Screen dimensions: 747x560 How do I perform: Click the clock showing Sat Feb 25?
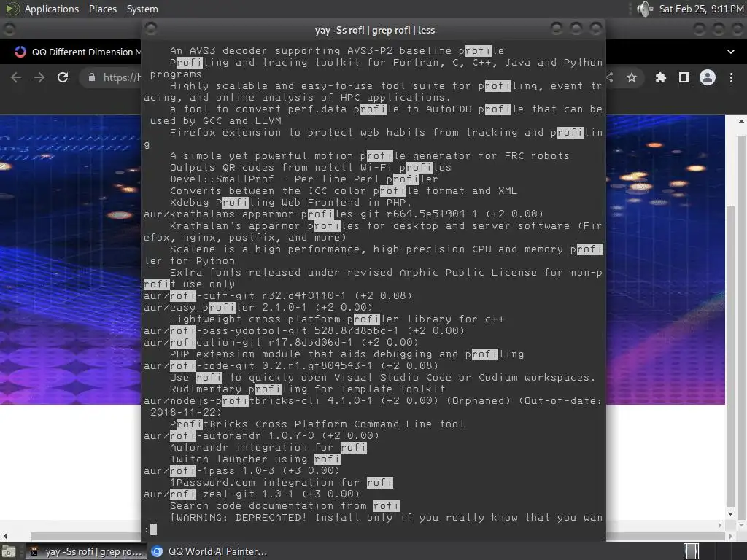[701, 9]
